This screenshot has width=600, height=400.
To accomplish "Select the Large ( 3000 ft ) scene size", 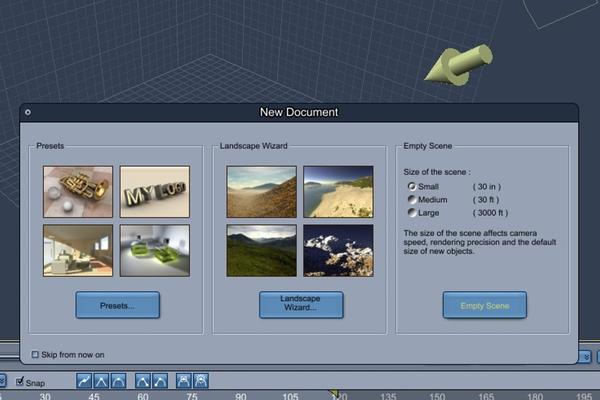I will [412, 212].
